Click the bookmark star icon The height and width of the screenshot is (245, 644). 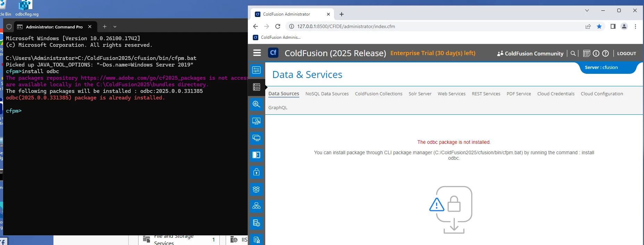(x=599, y=26)
